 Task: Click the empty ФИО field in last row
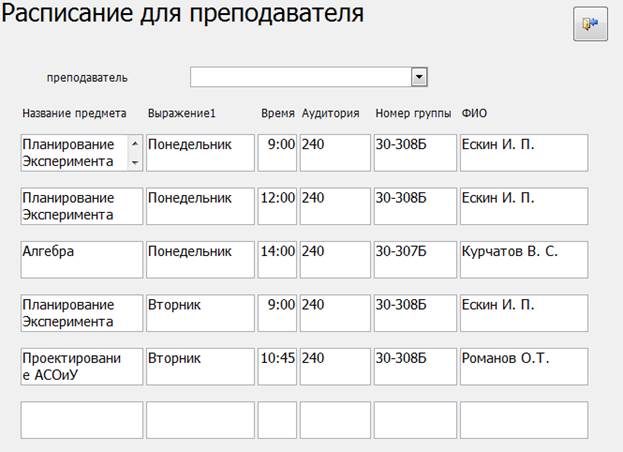(x=523, y=419)
